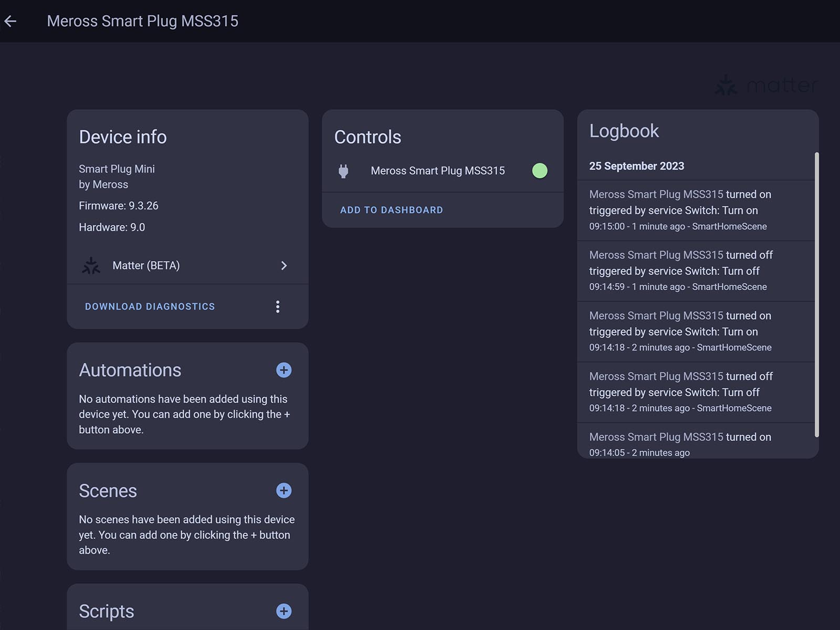
Task: Click the Matter brand logo top right
Action: [766, 85]
